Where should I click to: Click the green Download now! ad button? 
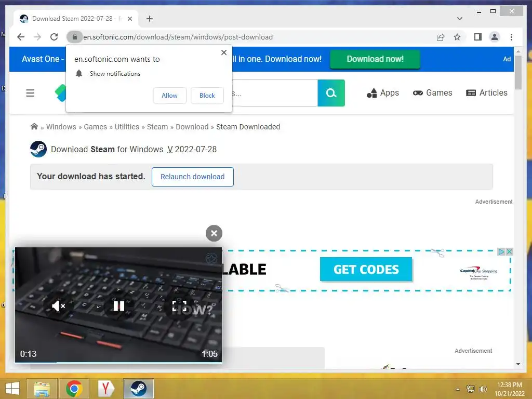(x=375, y=59)
